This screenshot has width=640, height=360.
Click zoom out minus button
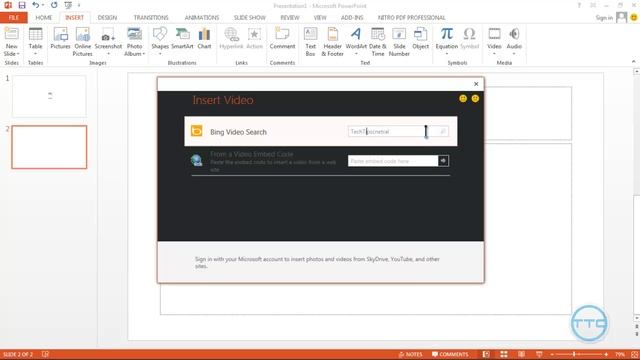[552, 354]
